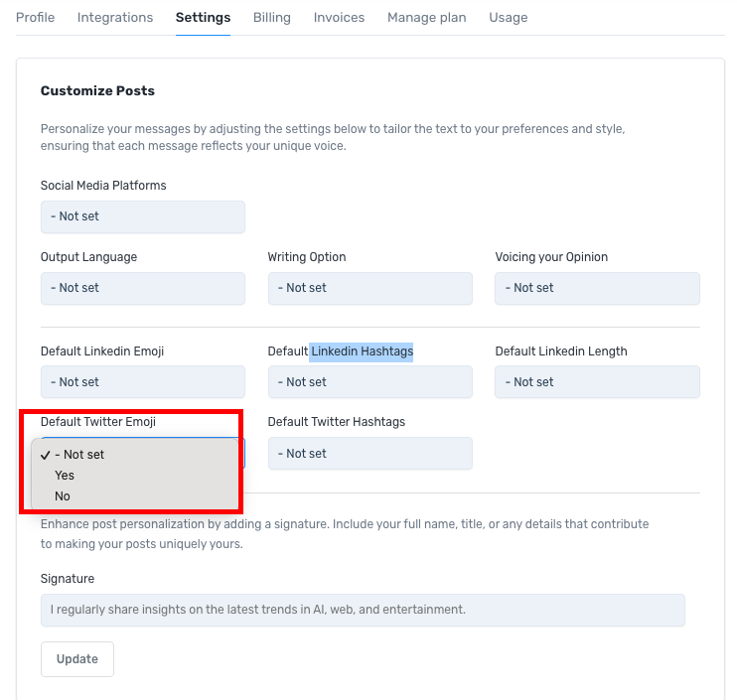This screenshot has height=700, width=737.
Task: Open the Profile tab
Action: (36, 18)
